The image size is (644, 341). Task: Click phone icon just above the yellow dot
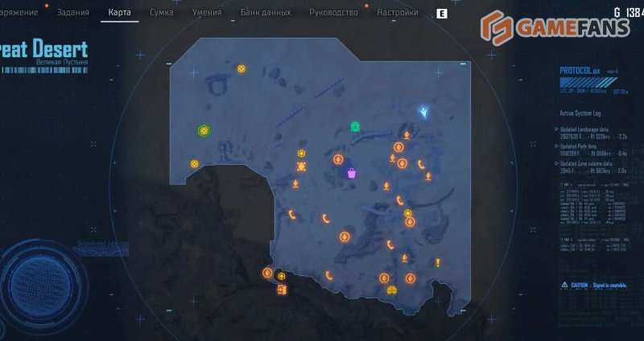399,201
